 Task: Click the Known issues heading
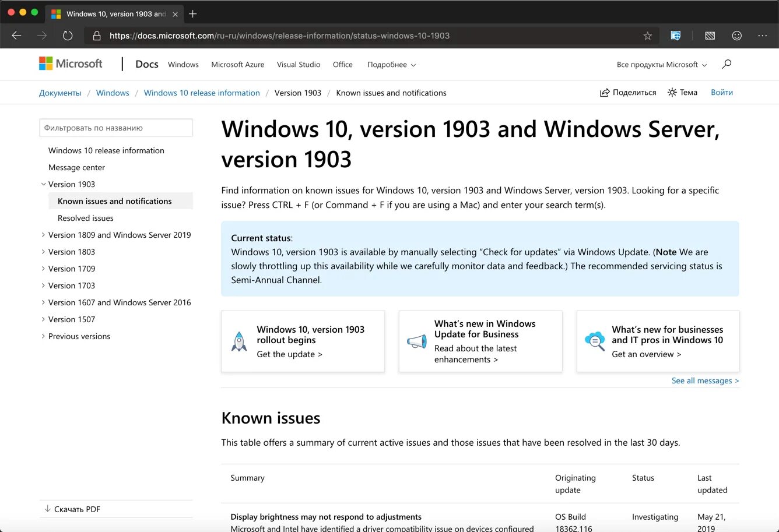pyautogui.click(x=271, y=418)
